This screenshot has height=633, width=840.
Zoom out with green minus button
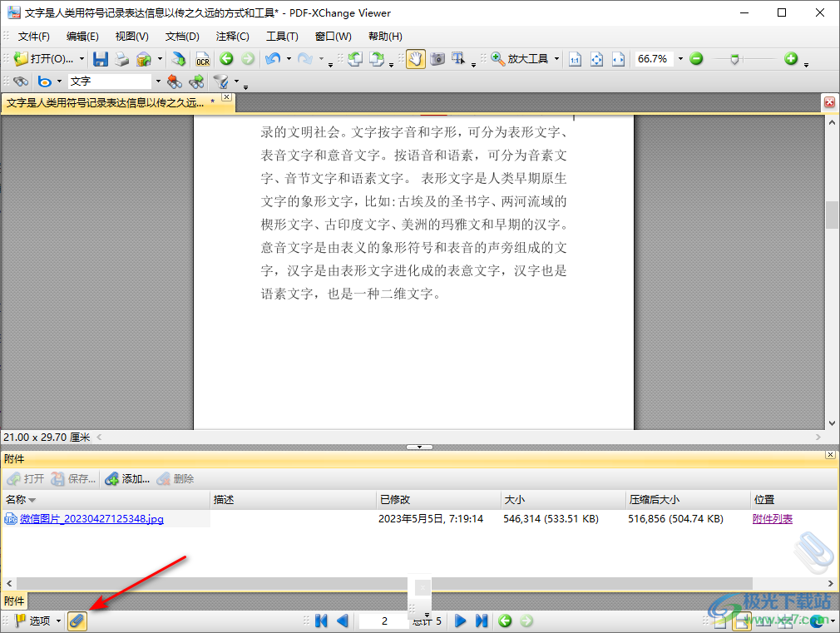click(x=696, y=58)
